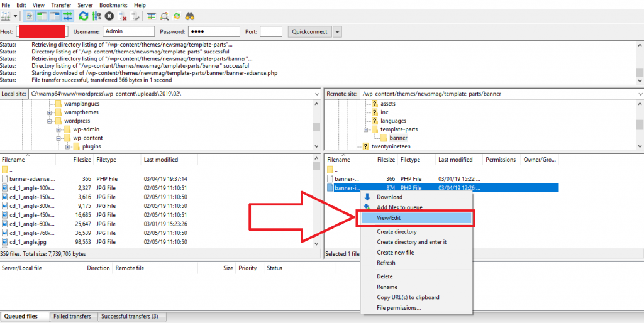Screen dimensions: 644x323
Task: Click message log vertical scrollbar
Action: (x=640, y=63)
